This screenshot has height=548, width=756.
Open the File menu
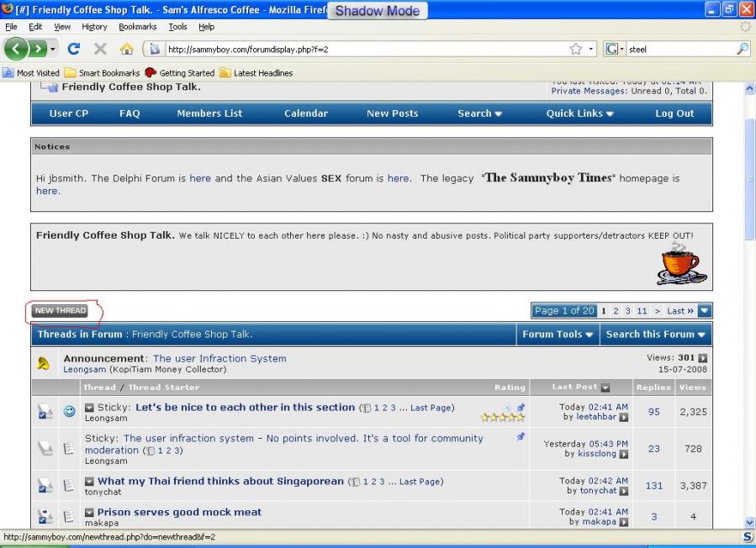point(11,27)
